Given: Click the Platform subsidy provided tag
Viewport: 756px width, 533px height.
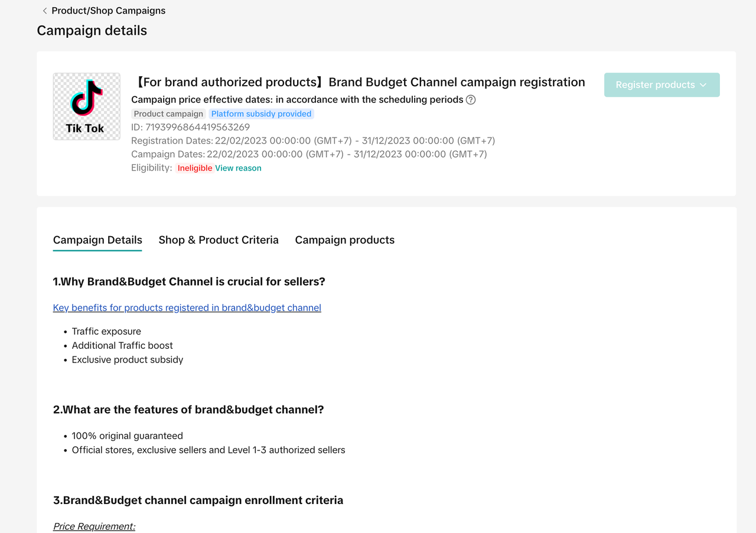Looking at the screenshot, I should point(261,114).
